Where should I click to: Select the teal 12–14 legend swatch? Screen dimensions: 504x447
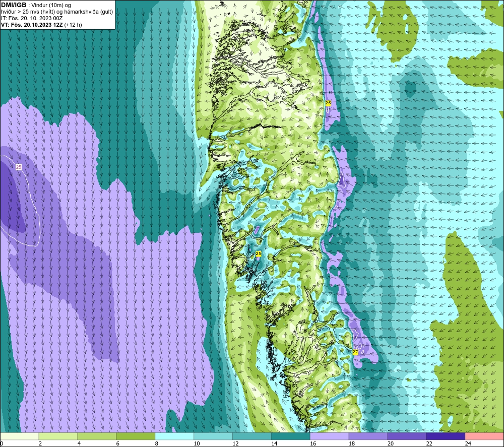(x=252, y=436)
